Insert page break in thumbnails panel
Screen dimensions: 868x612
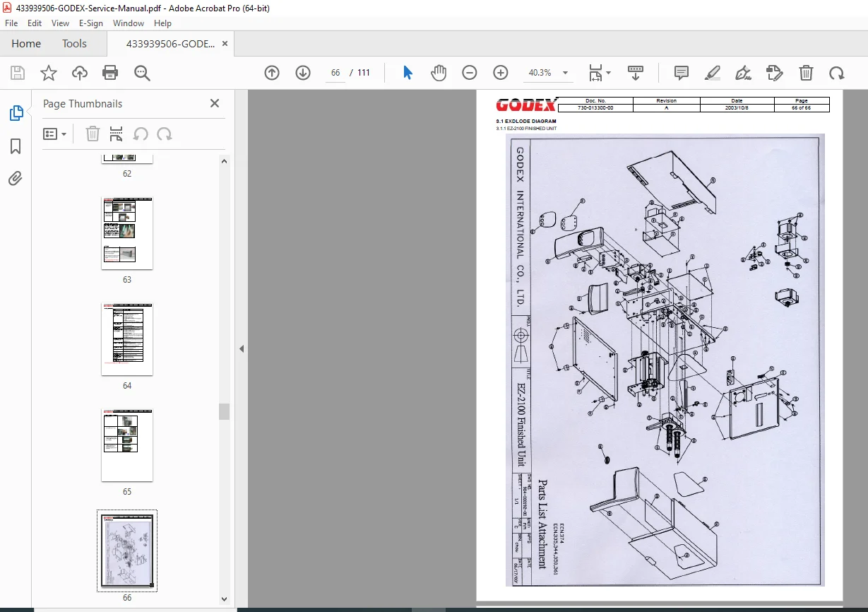(117, 134)
